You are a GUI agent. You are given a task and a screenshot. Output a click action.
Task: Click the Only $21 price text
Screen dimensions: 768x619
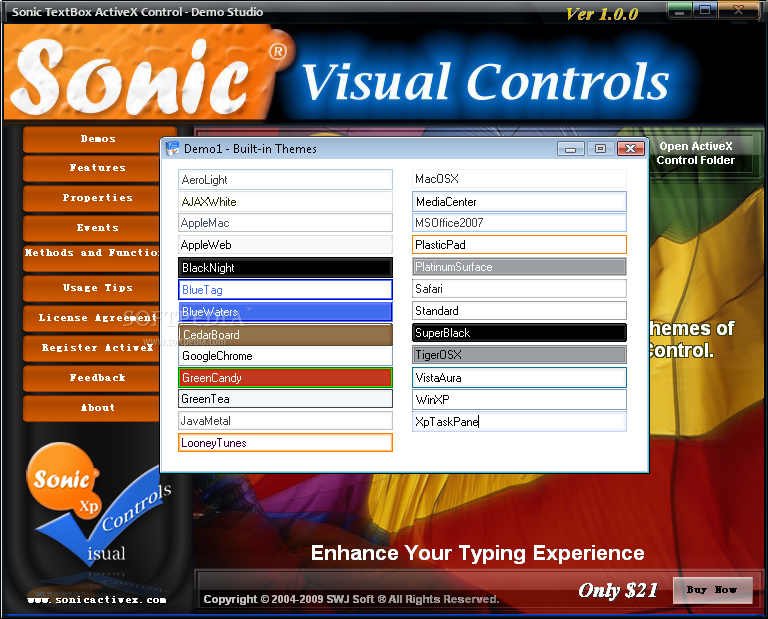click(x=618, y=590)
